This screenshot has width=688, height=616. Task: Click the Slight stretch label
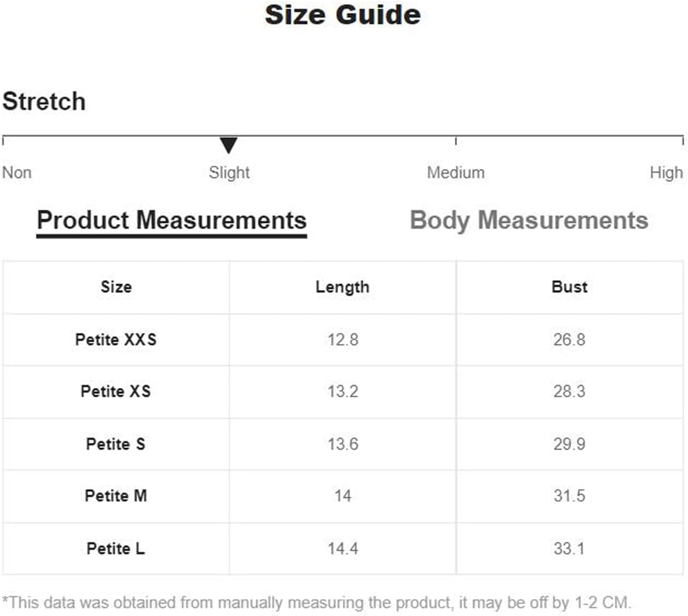229,172
